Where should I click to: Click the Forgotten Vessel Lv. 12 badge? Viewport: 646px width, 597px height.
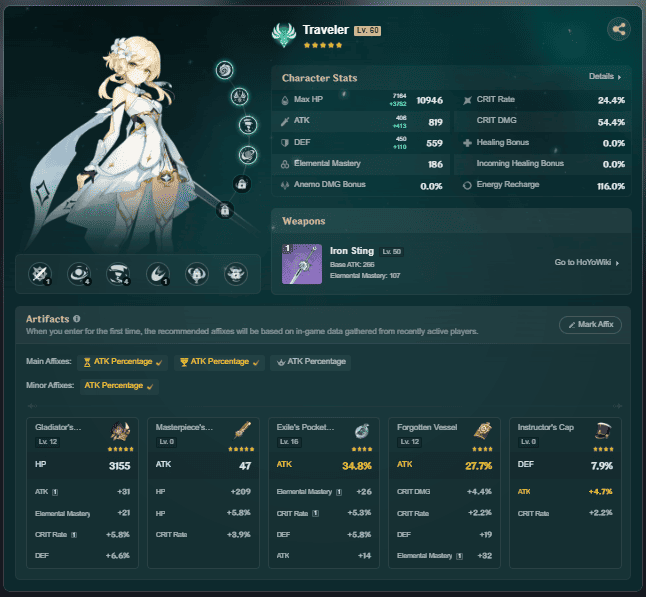410,442
